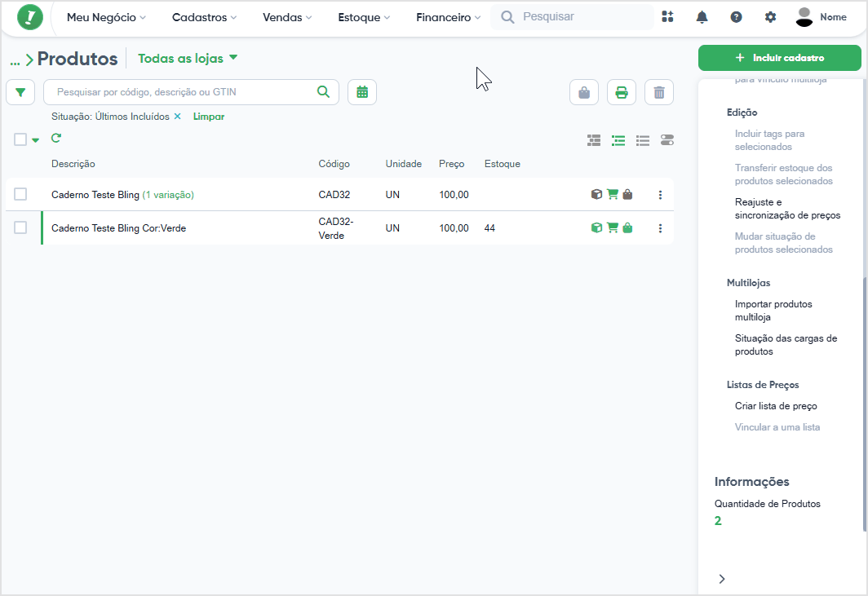Open the Financeiro menu
This screenshot has width=868, height=596.
pos(449,17)
